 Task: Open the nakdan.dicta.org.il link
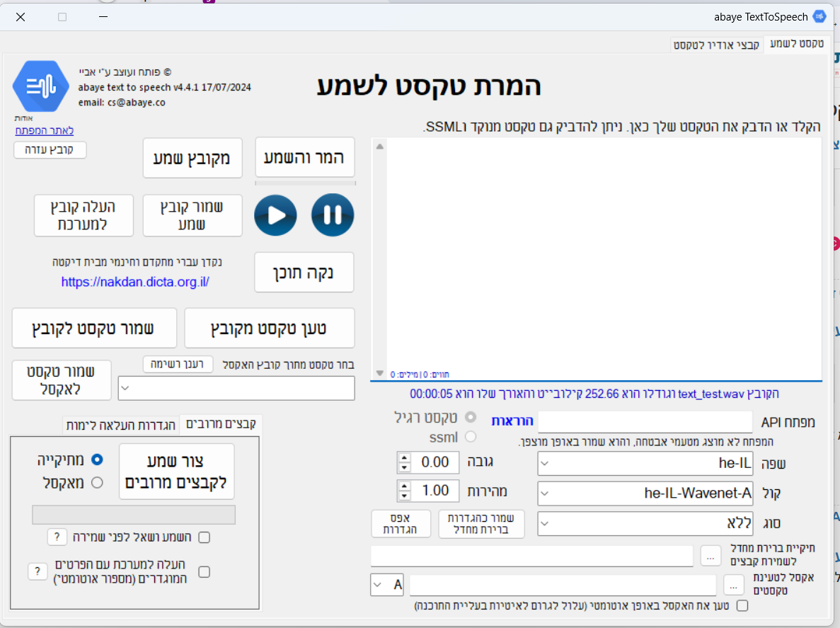[135, 282]
